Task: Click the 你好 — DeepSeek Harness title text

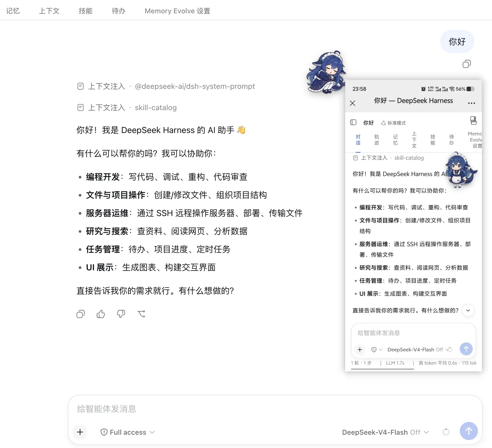Action: pyautogui.click(x=413, y=101)
